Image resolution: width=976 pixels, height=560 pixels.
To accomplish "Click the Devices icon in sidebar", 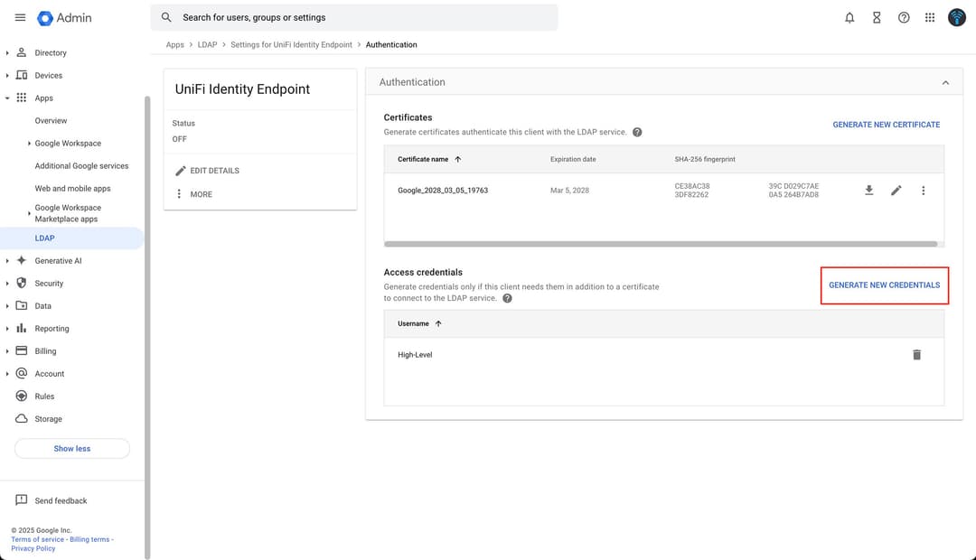I will (21, 75).
